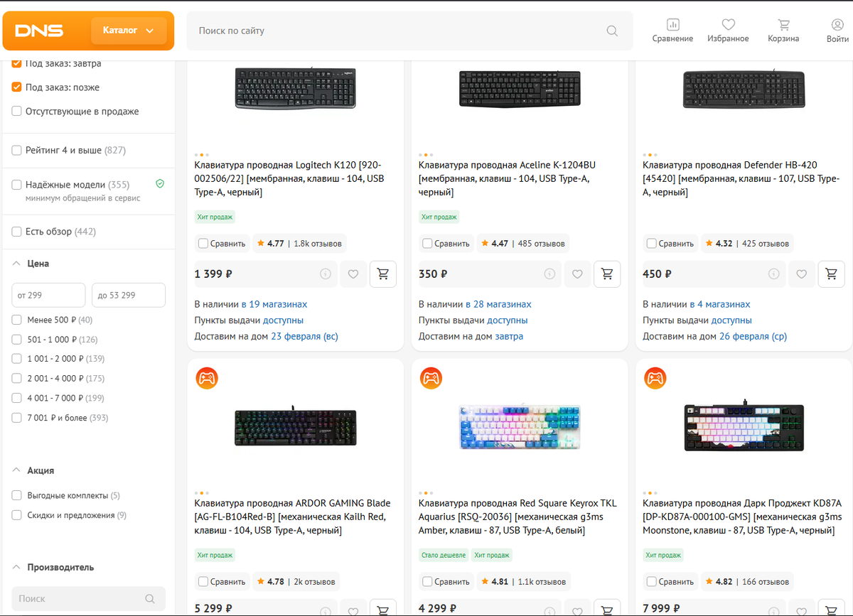Click Стало дешевле tag on Red Square

(x=444, y=555)
